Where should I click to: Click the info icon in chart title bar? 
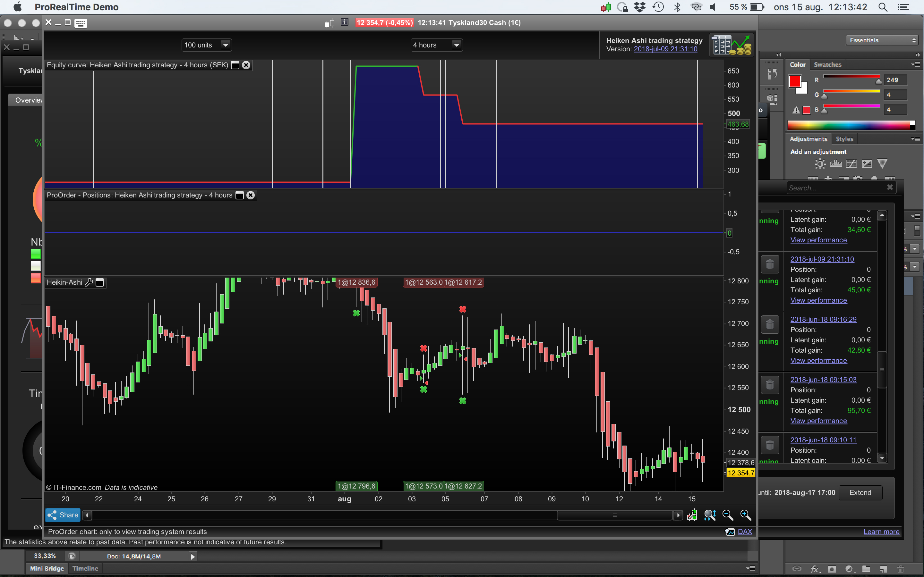coord(344,22)
